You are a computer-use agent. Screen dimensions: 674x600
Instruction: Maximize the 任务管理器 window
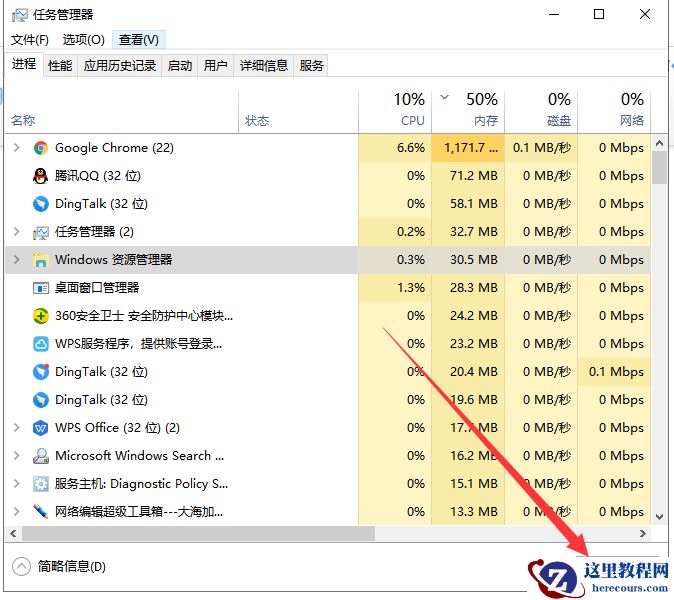tap(599, 14)
